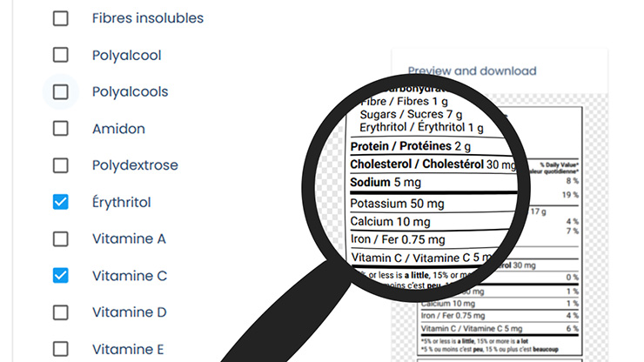Click the Amidon label text
The height and width of the screenshot is (362, 644).
click(118, 129)
